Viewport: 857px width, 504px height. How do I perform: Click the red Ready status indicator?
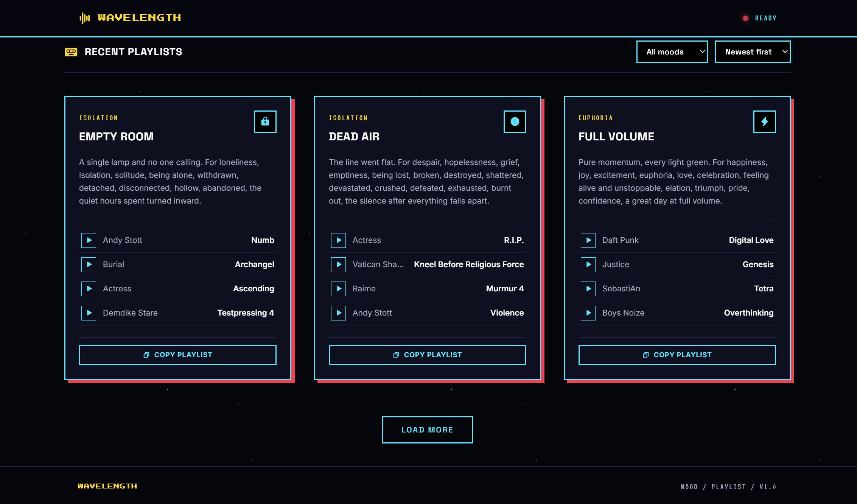pyautogui.click(x=745, y=18)
